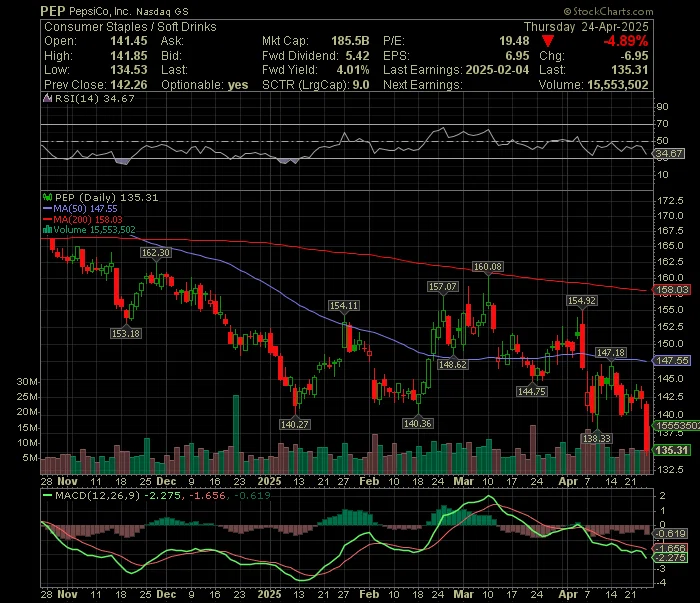Click the 162.30 price peak label
The image size is (700, 603).
[x=155, y=253]
